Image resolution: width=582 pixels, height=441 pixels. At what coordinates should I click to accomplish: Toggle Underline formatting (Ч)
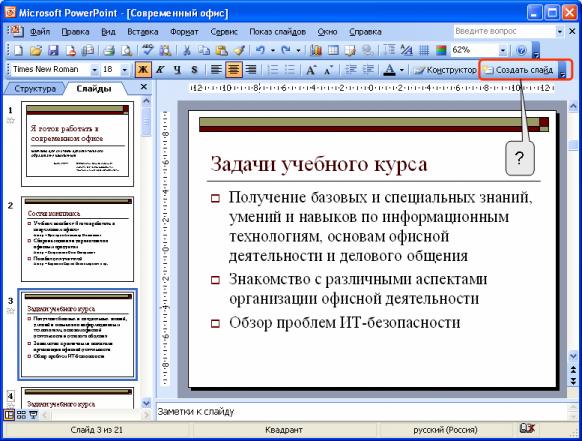(177, 70)
